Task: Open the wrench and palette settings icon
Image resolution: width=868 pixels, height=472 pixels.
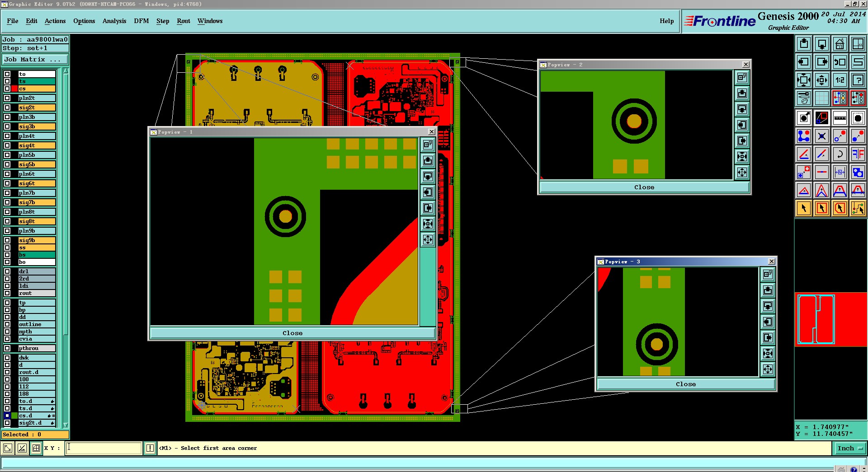Action: 804,98
